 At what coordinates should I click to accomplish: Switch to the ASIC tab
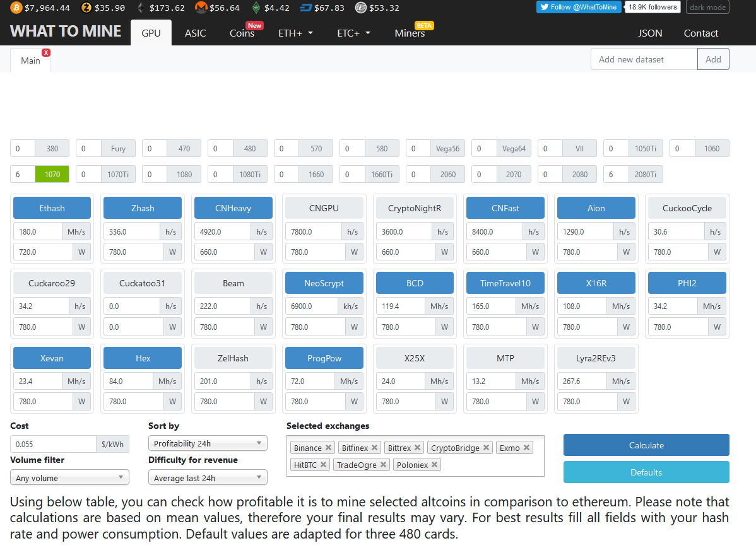pos(195,33)
